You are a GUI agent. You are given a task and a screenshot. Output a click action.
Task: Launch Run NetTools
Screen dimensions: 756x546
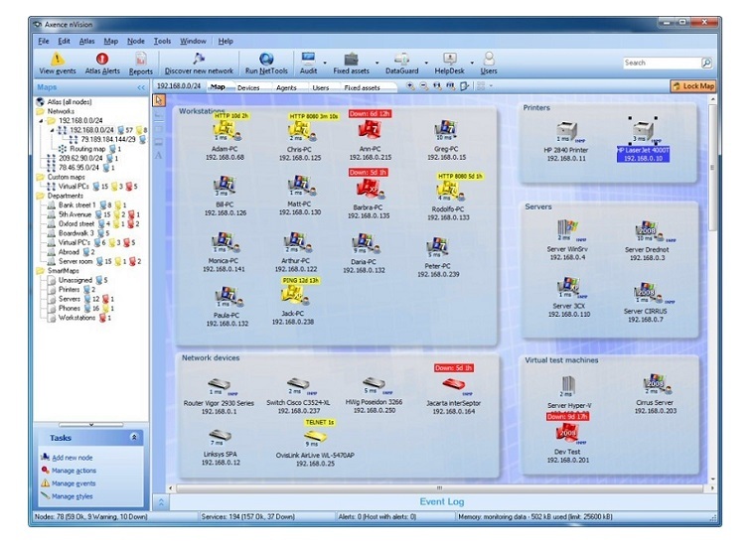point(266,64)
